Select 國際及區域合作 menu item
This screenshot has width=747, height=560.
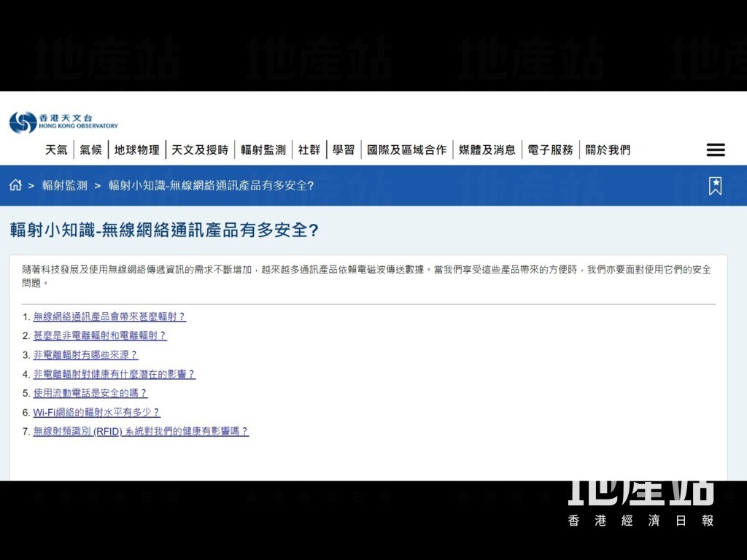point(406,150)
